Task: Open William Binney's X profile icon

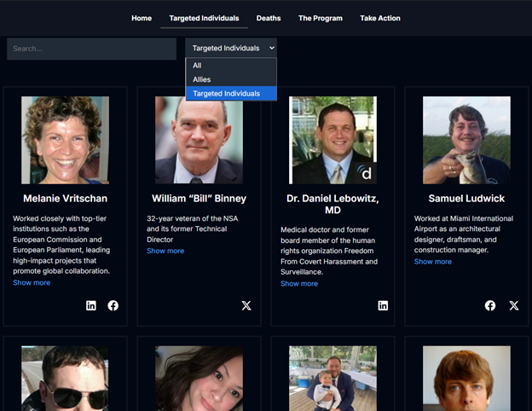Action: [246, 305]
